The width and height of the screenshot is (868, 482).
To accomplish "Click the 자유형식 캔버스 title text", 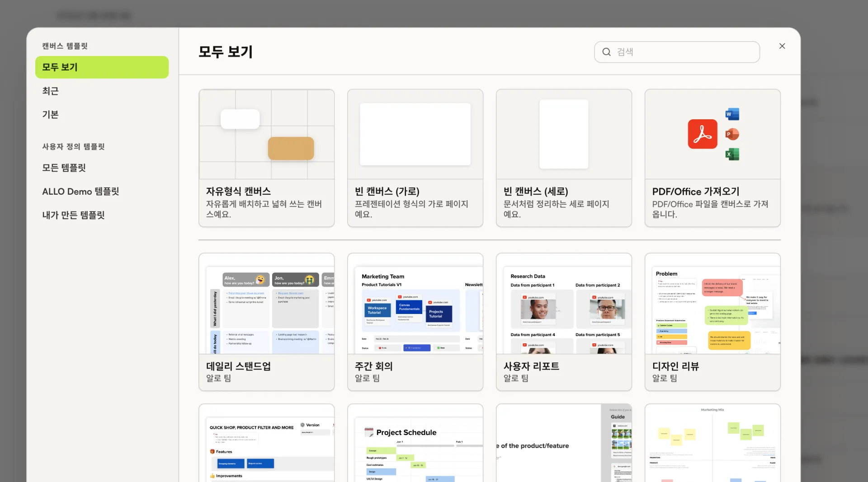I will point(238,192).
